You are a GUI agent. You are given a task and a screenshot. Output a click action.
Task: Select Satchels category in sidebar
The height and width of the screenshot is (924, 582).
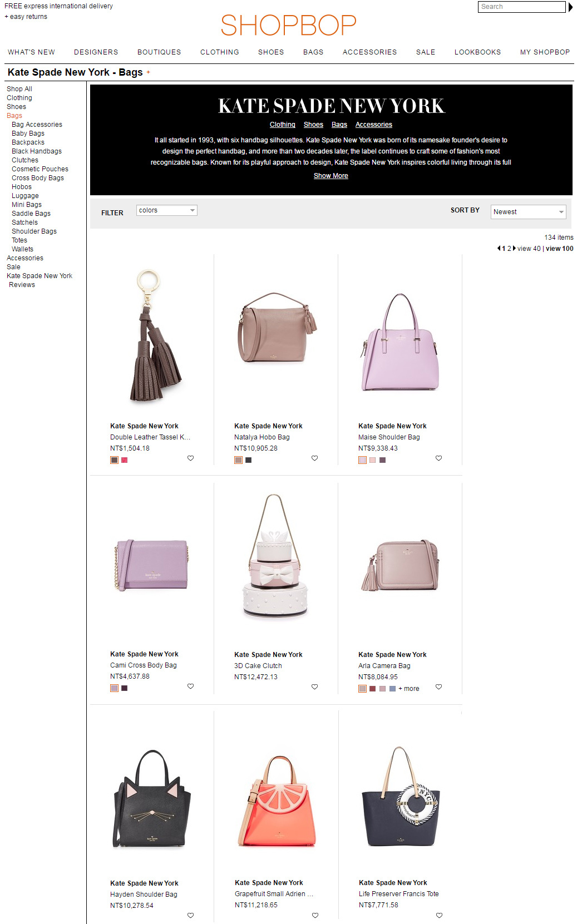point(25,223)
